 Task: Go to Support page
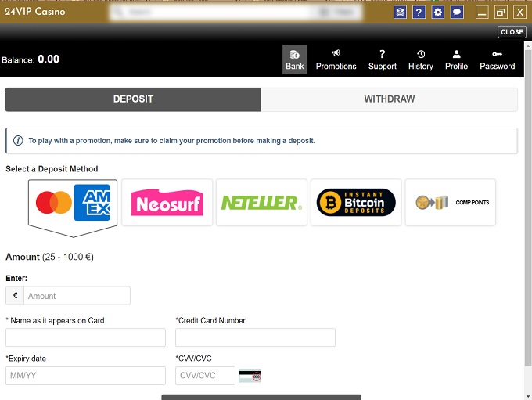[x=383, y=59]
